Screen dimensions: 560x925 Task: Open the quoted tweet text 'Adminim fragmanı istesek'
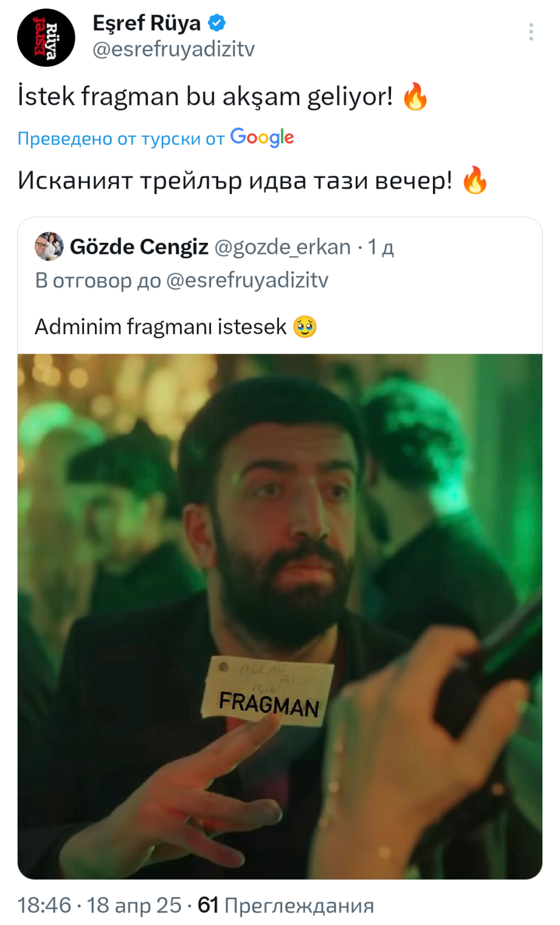161,327
